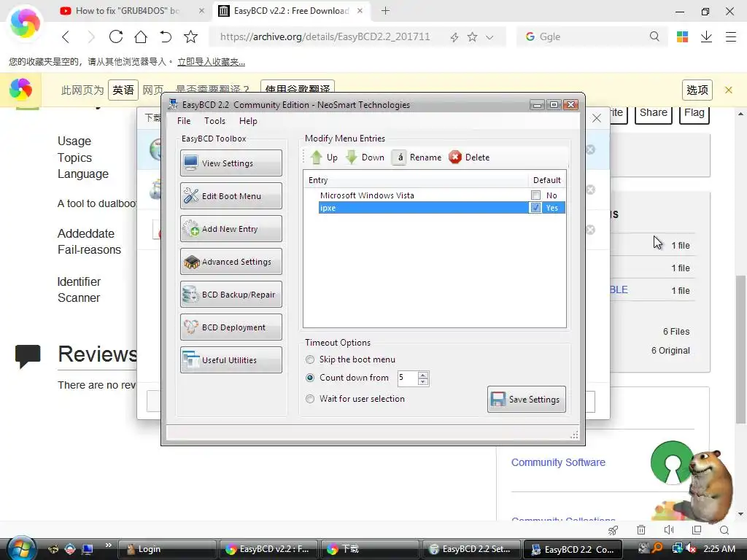This screenshot has width=747, height=560.
Task: Open the browser hamburger menu
Action: pos(731,36)
